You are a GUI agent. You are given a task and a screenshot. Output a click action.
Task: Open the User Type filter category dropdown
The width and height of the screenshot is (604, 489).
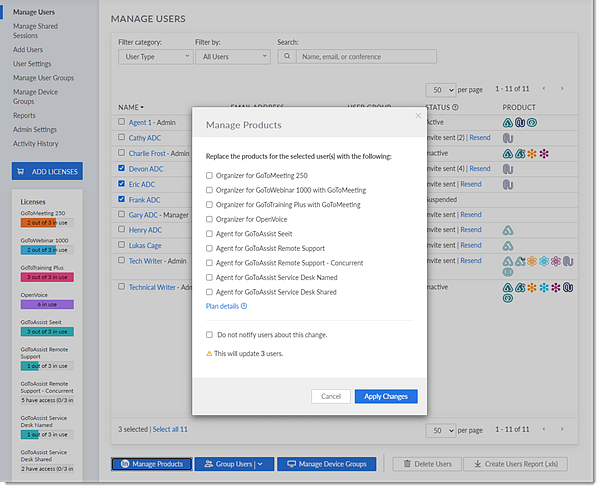[x=154, y=57]
